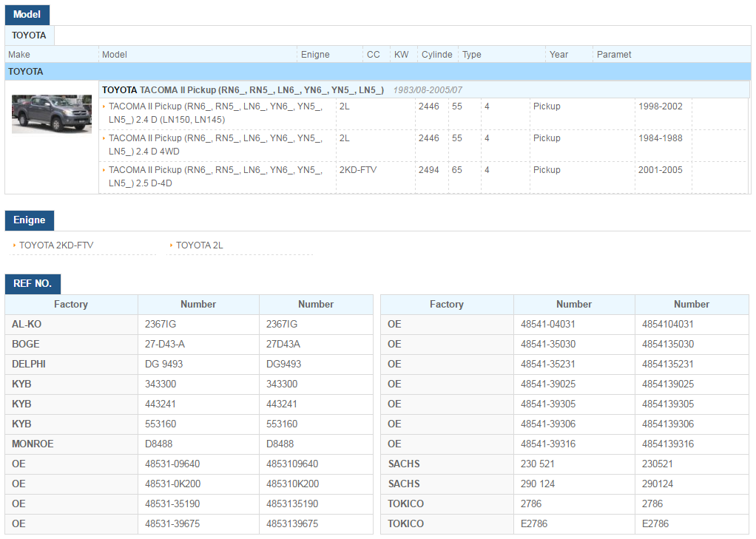Click KYB factory cell in 443241 row
Viewport: 756px width, 539px height.
(x=71, y=404)
